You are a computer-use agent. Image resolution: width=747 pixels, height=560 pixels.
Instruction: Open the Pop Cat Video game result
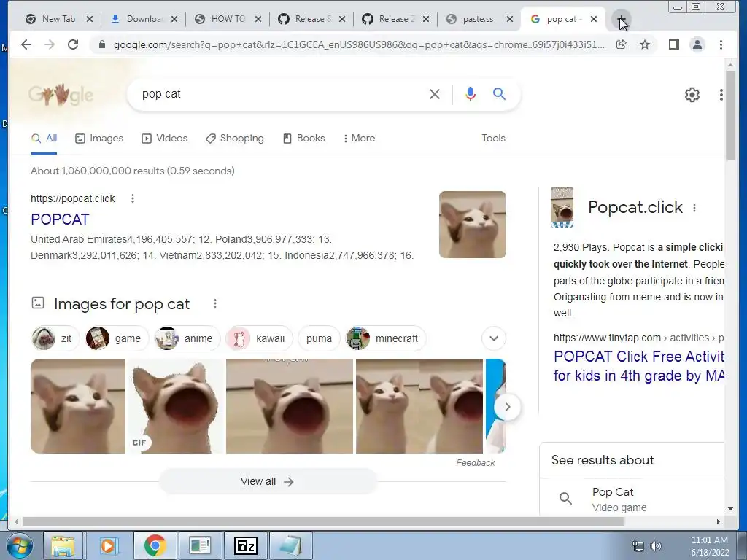632,499
